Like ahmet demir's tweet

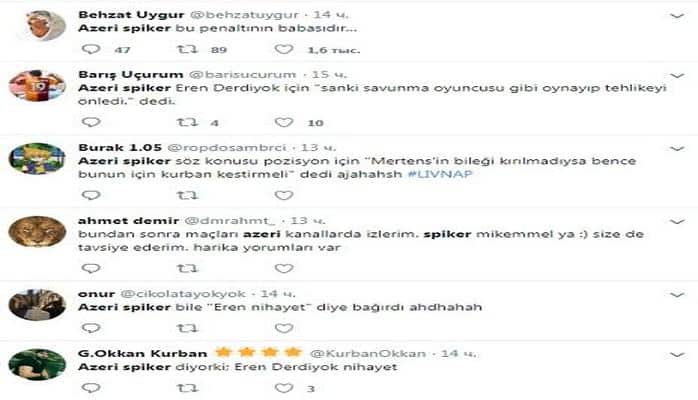pyautogui.click(x=284, y=268)
